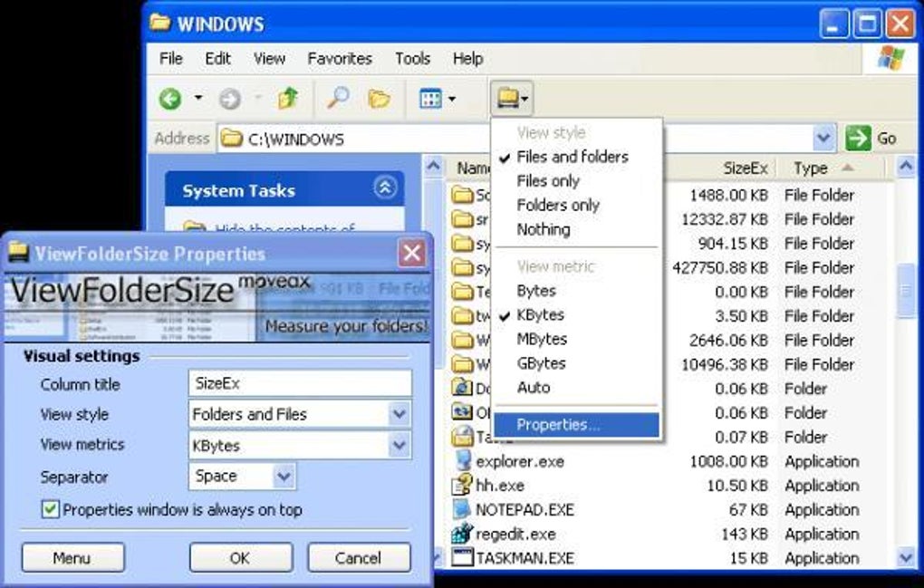Close the ViewFolderSize Properties dialog
The height and width of the screenshot is (588, 924).
pos(412,254)
